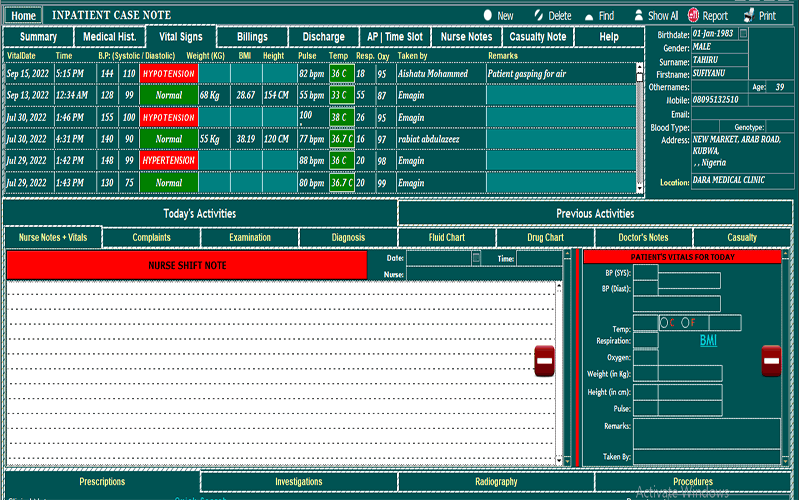The width and height of the screenshot is (800, 500).
Task: Switch to the Drug Chart tab
Action: click(545, 238)
